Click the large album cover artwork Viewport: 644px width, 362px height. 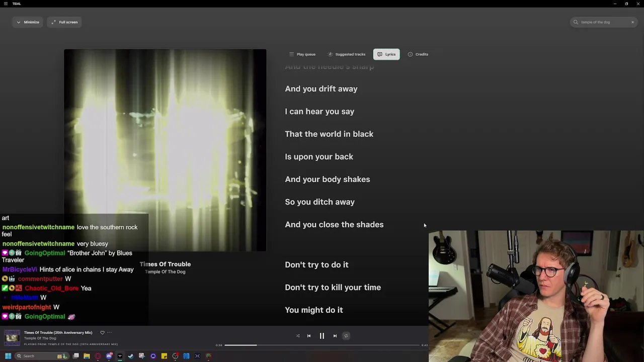[x=165, y=150]
